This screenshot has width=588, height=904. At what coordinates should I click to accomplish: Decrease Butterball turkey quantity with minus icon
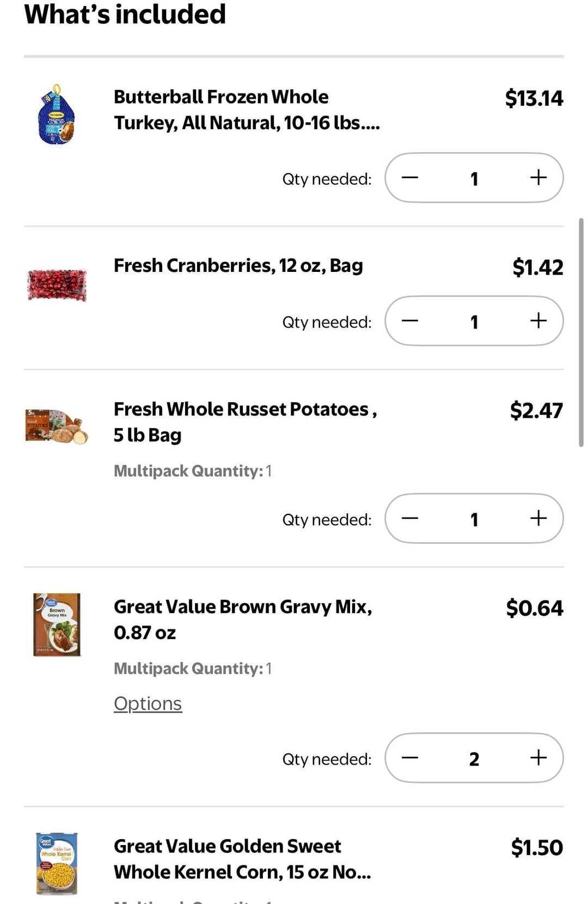pyautogui.click(x=410, y=178)
